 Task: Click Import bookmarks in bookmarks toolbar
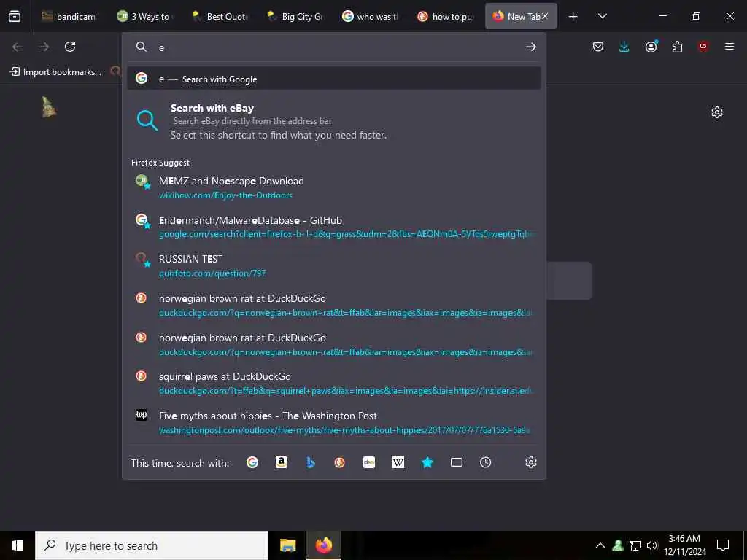(55, 72)
